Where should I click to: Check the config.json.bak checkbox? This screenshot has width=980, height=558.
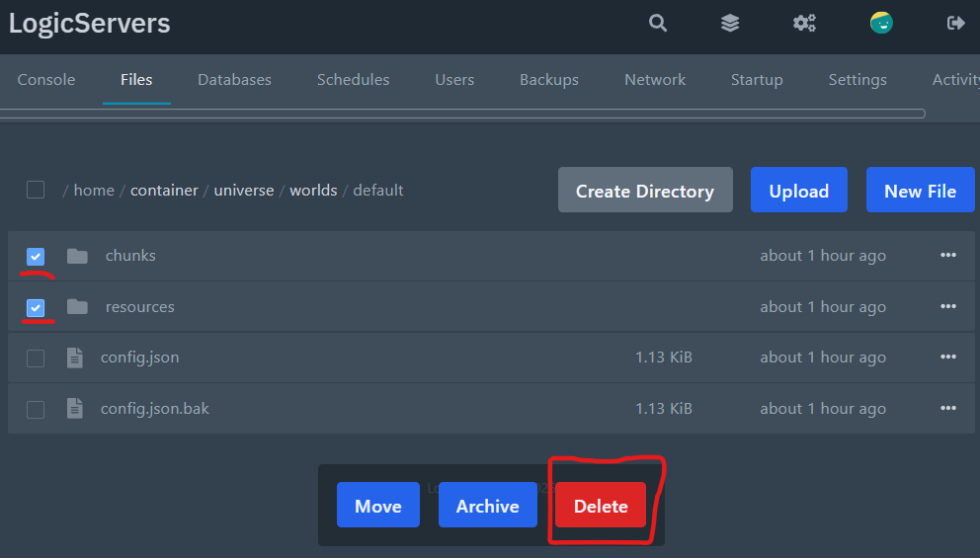coord(36,409)
